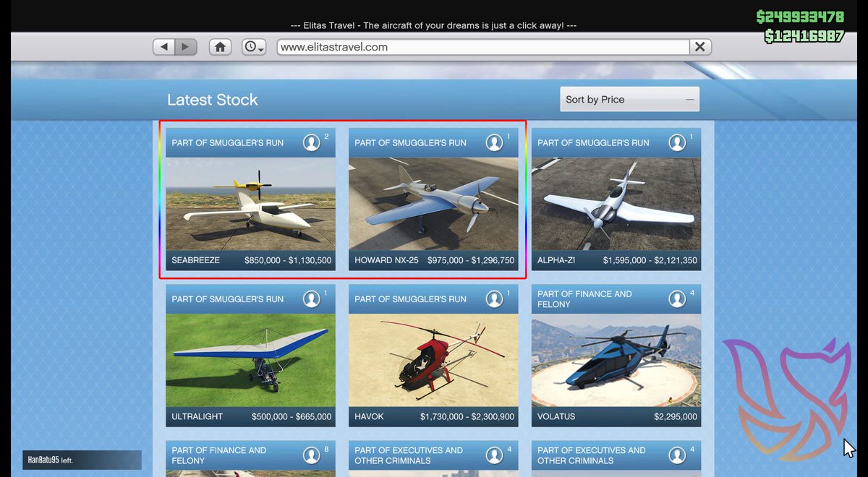
Task: Select the Seabreeze aircraft image
Action: pos(250,204)
